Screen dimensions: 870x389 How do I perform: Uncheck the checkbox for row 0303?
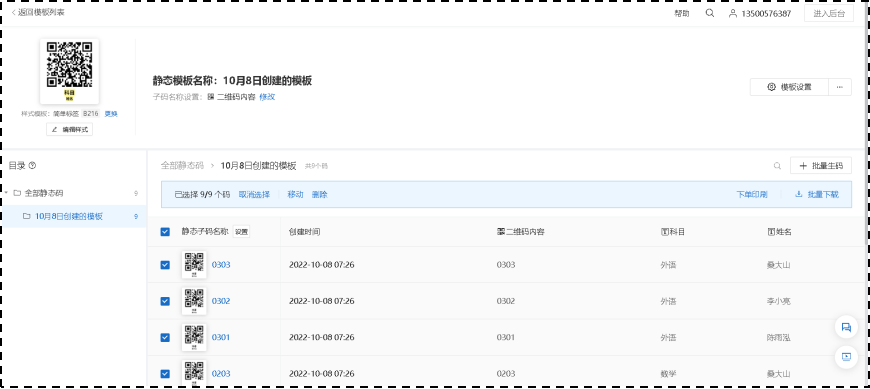[165, 265]
